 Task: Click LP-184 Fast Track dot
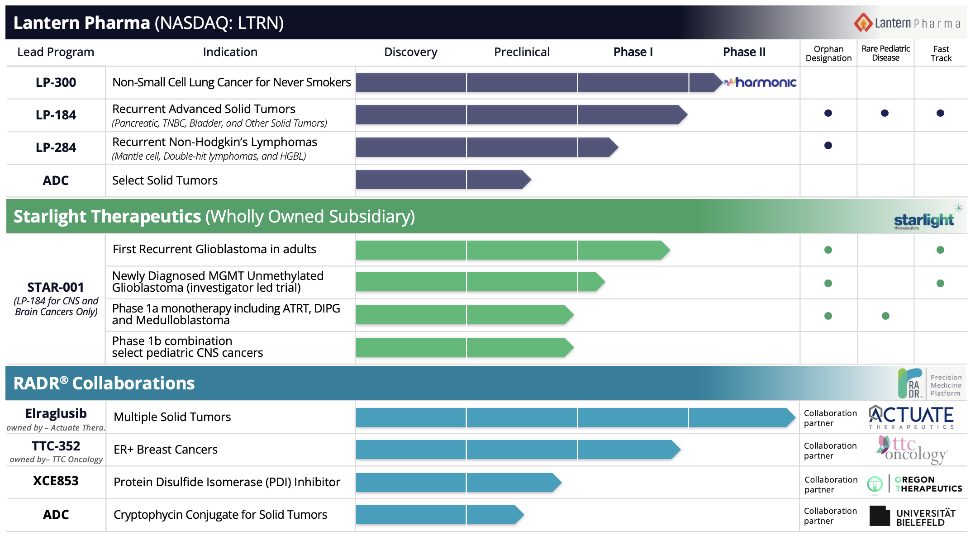click(940, 113)
